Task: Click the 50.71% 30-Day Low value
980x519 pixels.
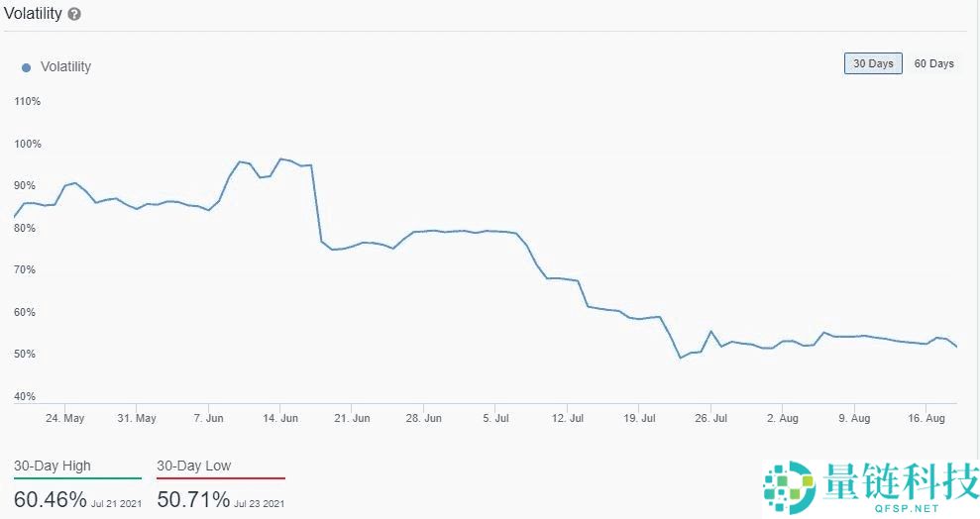Action: [x=193, y=499]
